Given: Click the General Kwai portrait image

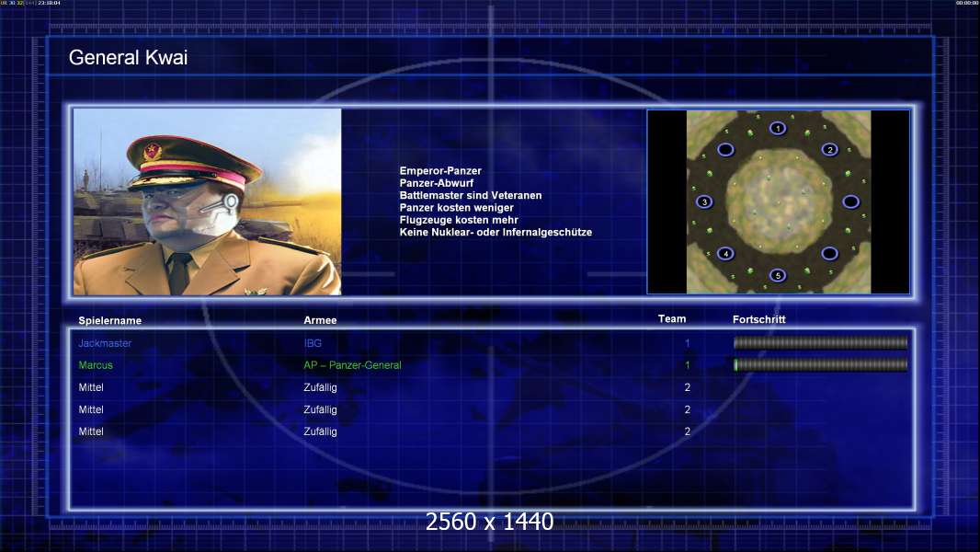Looking at the screenshot, I should click(x=208, y=201).
